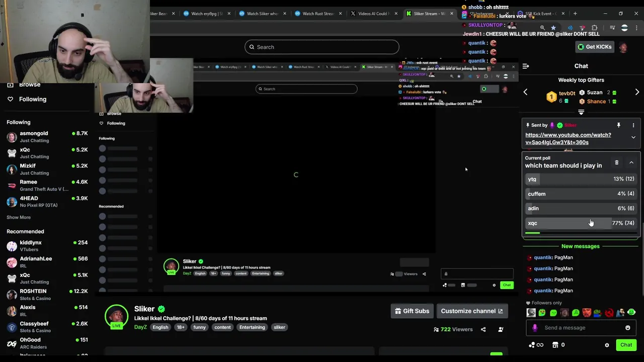Open the DayZ category link
The image size is (644, 362).
(x=140, y=327)
